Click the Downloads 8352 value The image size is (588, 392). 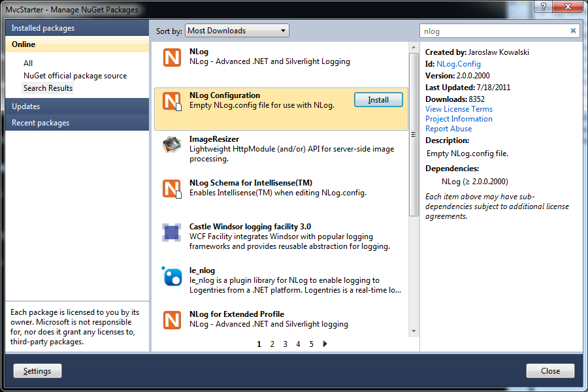[477, 99]
